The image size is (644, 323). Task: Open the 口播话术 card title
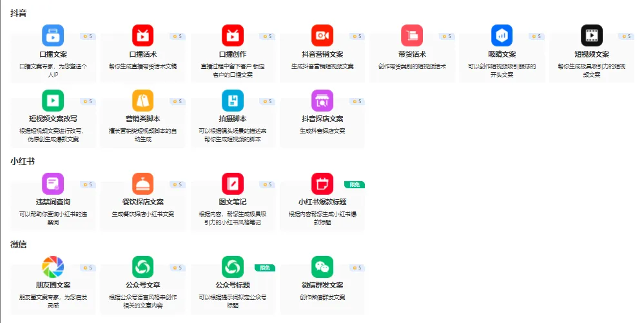coord(143,54)
